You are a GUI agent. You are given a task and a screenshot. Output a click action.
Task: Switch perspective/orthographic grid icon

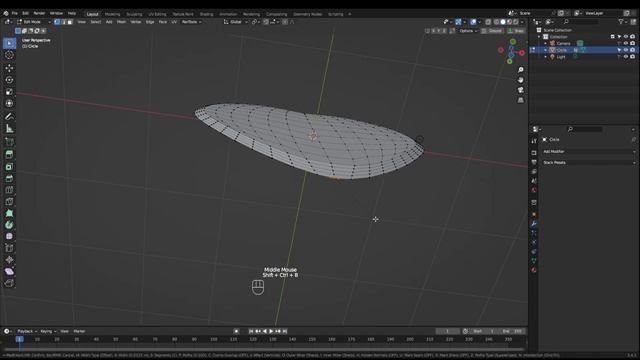520,100
